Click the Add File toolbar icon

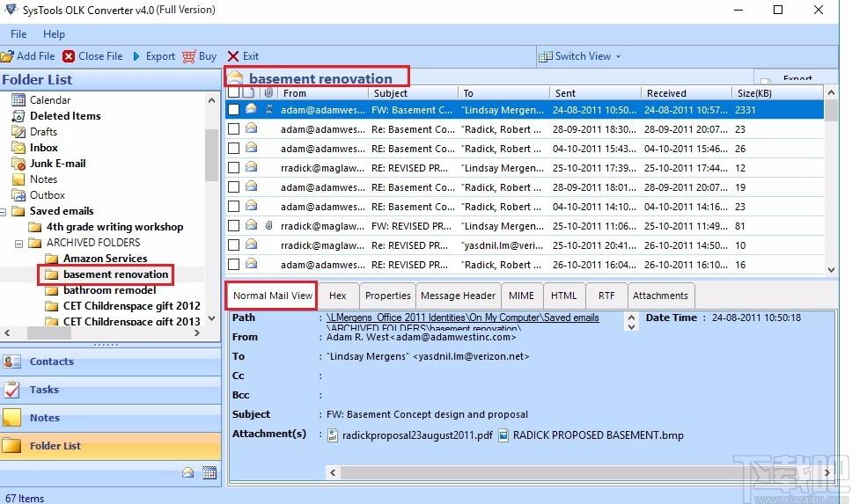coord(7,56)
